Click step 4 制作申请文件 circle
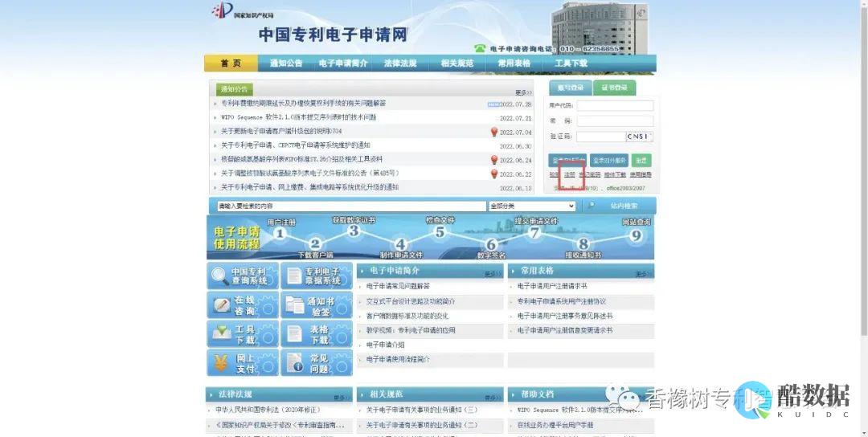868x437 pixels. (401, 244)
